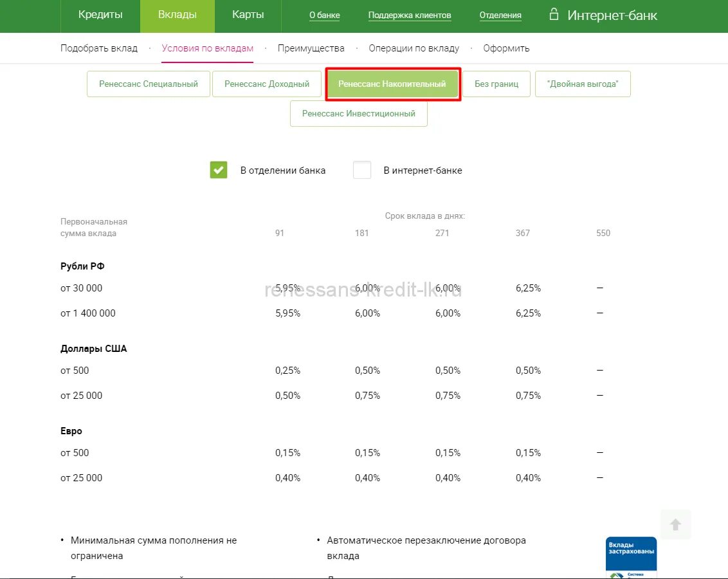728x579 pixels.
Task: Click the от 30 000 row label
Action: pyautogui.click(x=81, y=288)
